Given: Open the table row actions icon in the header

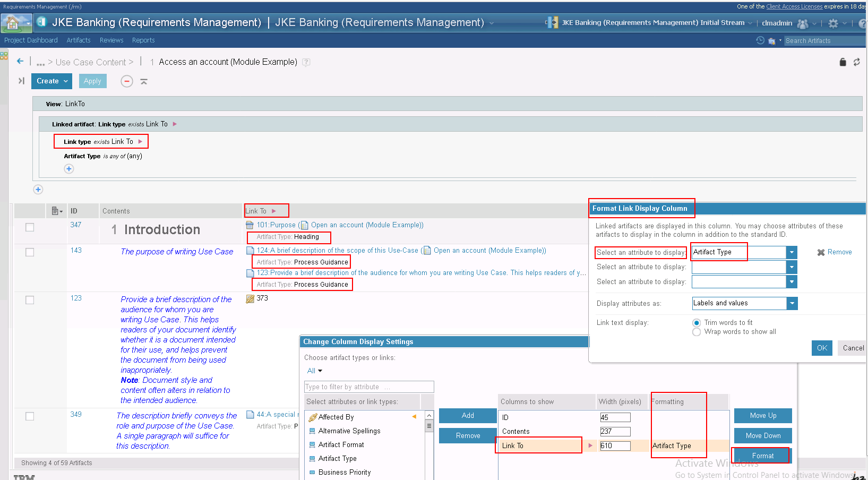Looking at the screenshot, I should (57, 211).
